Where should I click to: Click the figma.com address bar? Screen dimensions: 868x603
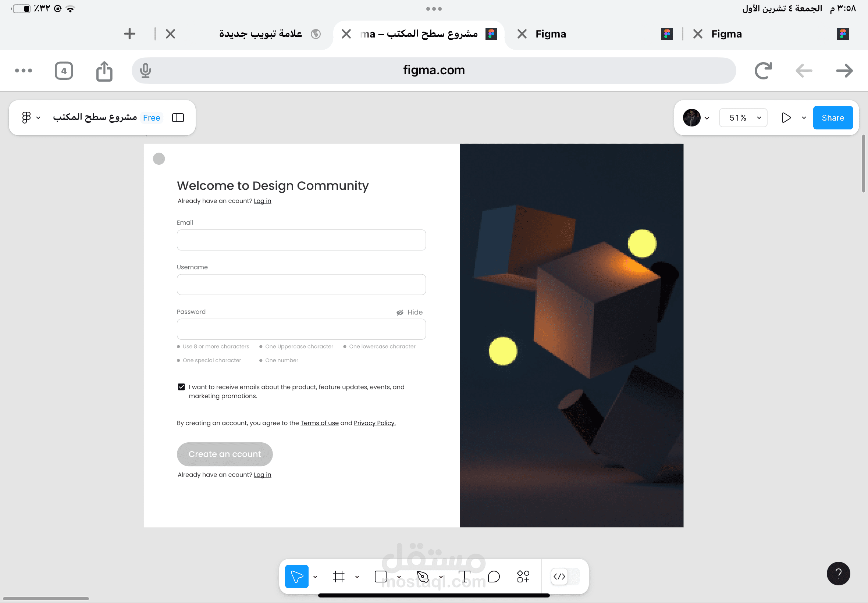[434, 70]
